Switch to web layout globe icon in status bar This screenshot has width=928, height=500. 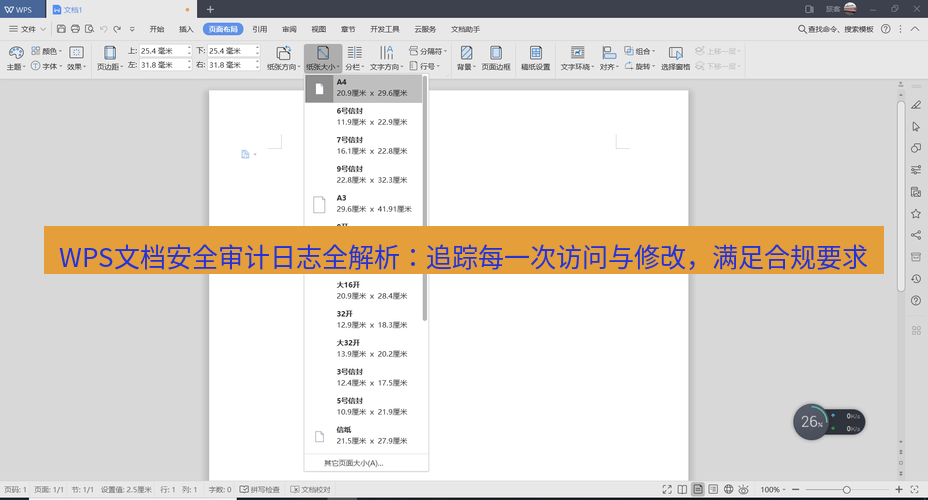pos(729,489)
